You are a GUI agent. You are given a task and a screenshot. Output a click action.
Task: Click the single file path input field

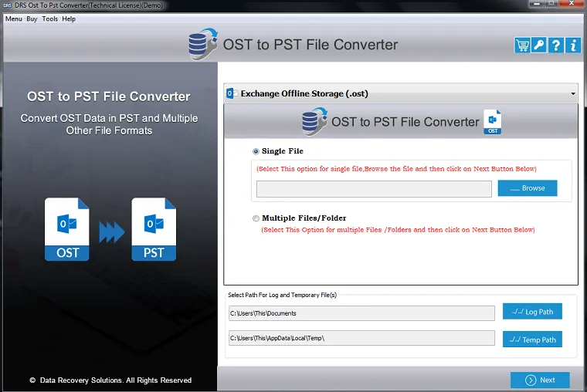[x=374, y=189]
